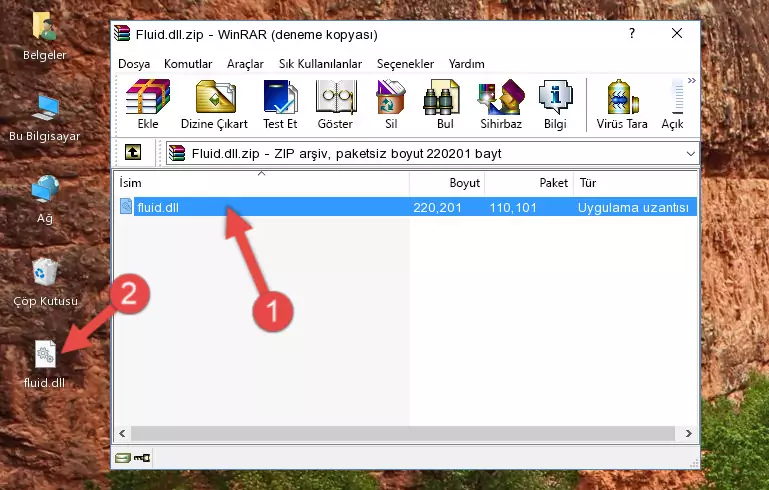Click the WinRAR title bar app icon
The image size is (769, 490).
123,34
